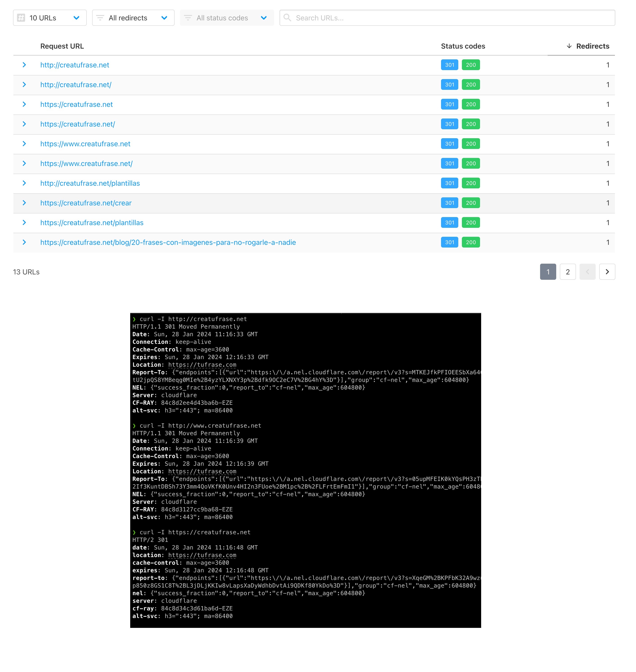Click the Status codes column header

click(463, 46)
